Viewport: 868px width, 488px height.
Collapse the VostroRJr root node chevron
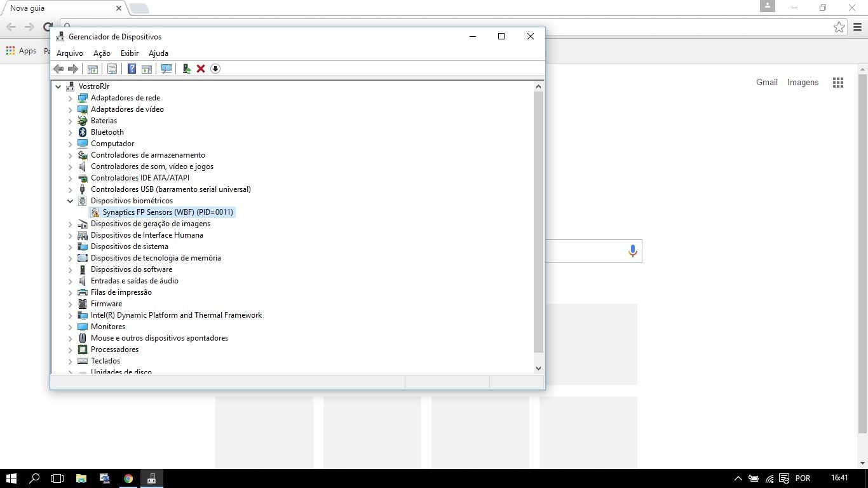(x=58, y=86)
